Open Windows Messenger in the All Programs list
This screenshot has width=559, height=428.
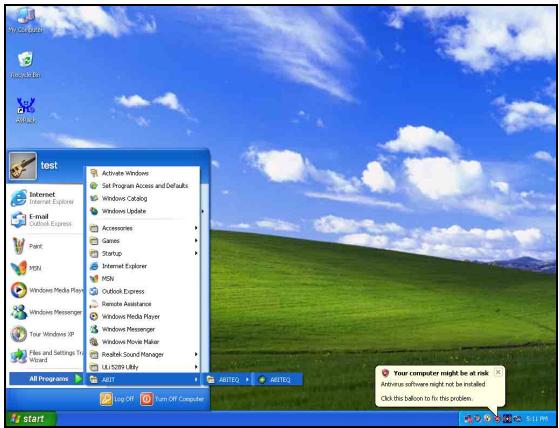tap(143, 329)
